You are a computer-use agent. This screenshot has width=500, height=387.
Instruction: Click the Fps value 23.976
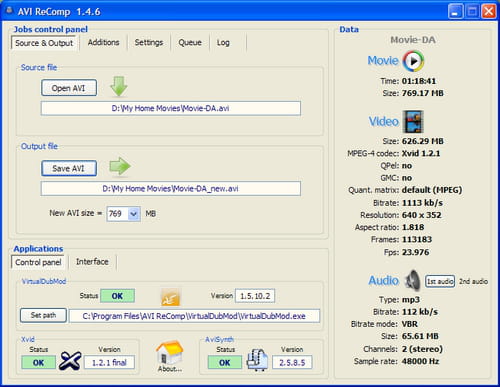click(x=415, y=252)
